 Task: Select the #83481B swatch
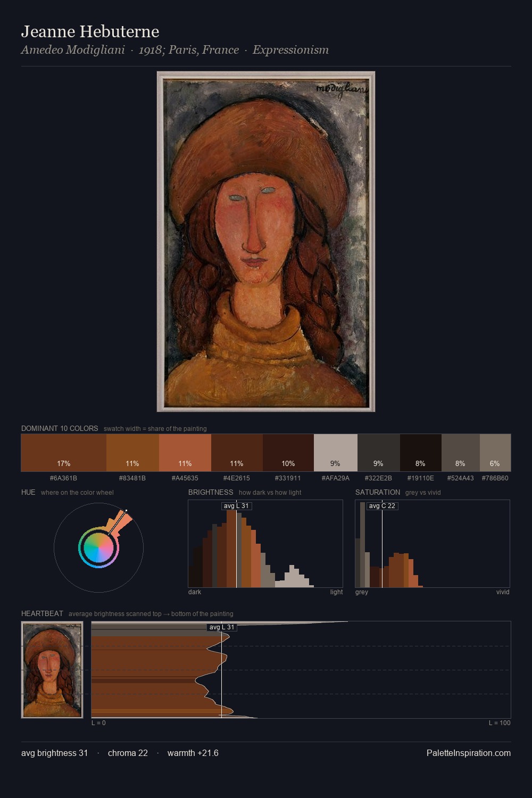click(132, 453)
